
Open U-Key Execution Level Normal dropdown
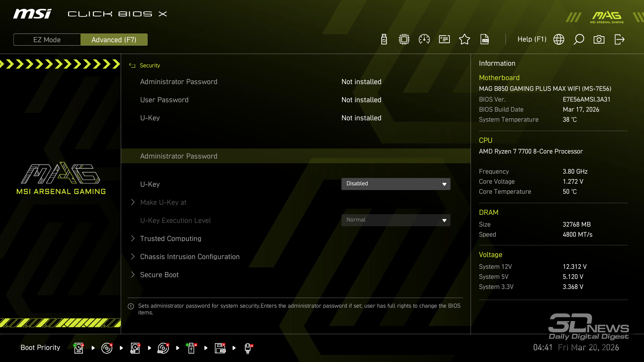[x=396, y=220]
